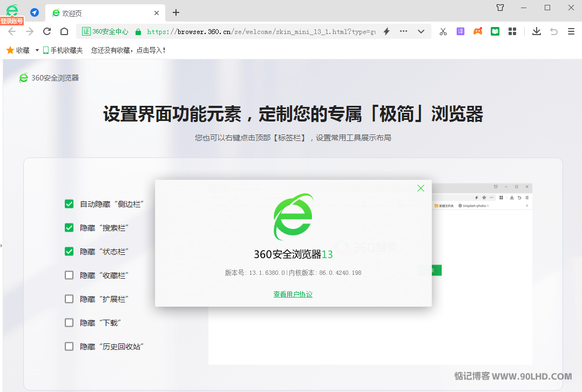Switch to the 欢迎页 tab
Viewport: 582px width, 392px height.
pos(105,13)
